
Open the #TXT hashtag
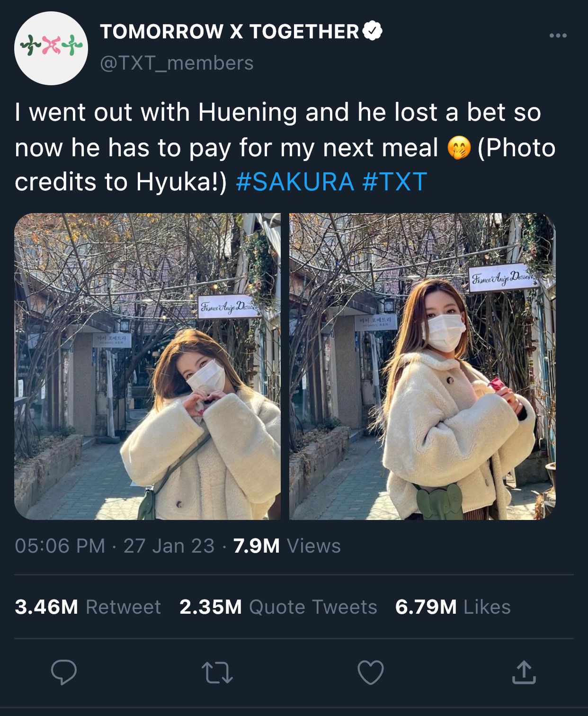pos(395,182)
